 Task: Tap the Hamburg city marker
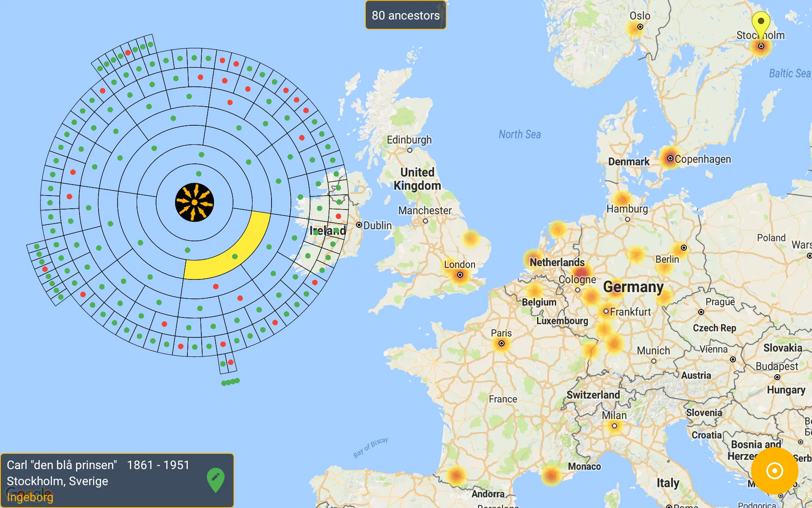(628, 219)
